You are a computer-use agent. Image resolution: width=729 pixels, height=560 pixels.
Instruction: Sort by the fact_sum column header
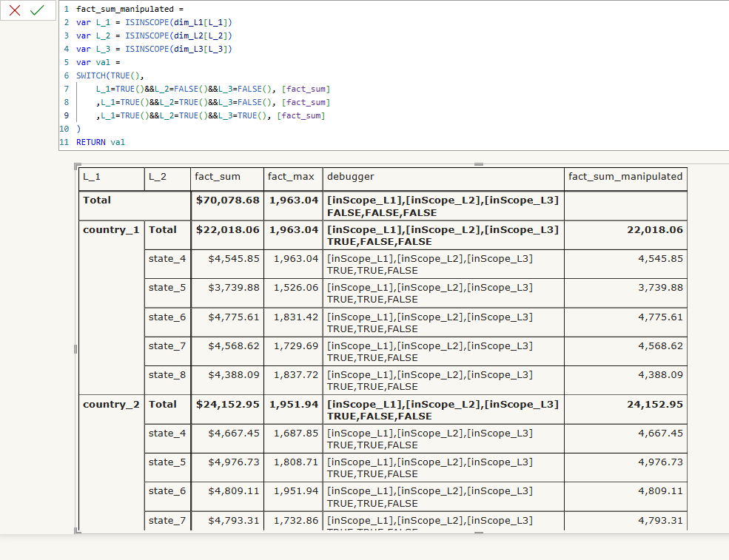[227, 179]
